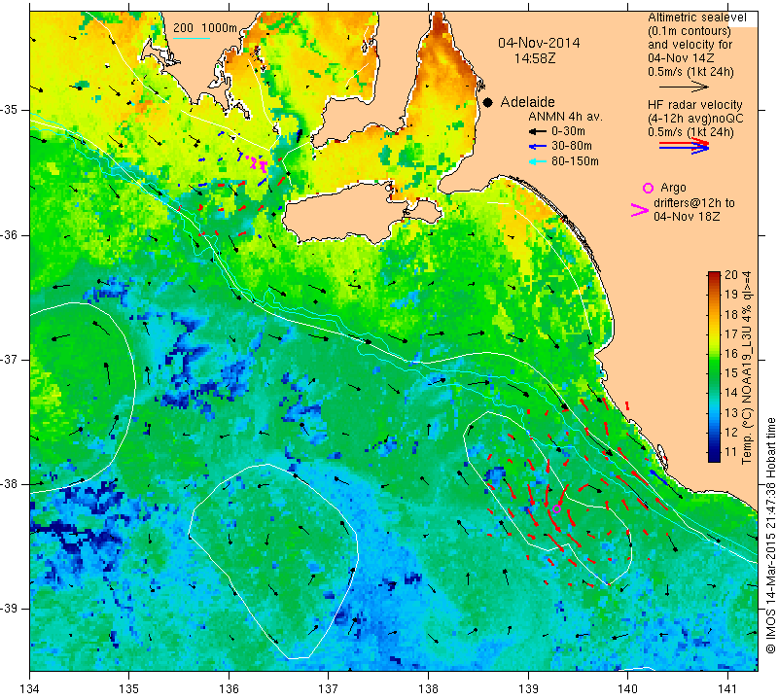The width and height of the screenshot is (778, 700).
Task: Click the longitude label '137'
Action: [329, 688]
